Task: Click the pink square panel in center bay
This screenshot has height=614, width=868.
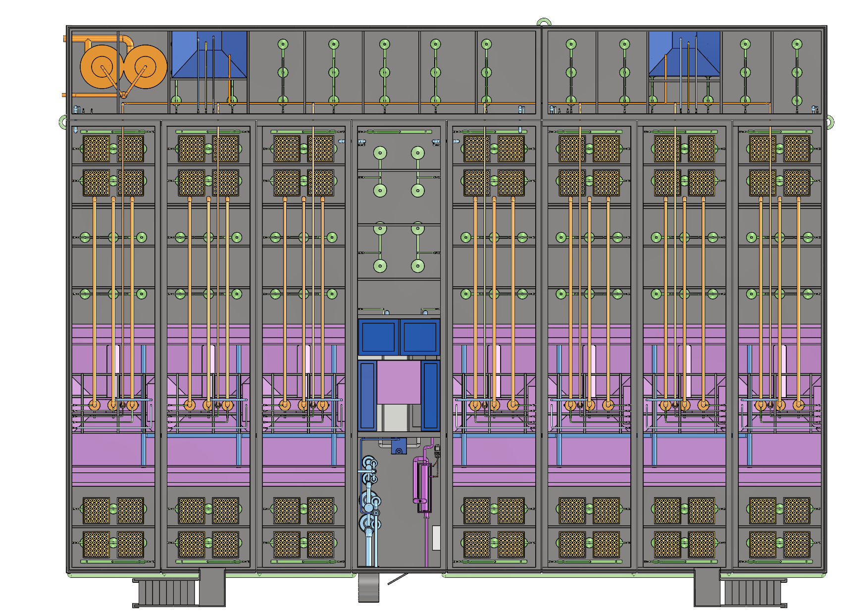Action: (x=399, y=382)
